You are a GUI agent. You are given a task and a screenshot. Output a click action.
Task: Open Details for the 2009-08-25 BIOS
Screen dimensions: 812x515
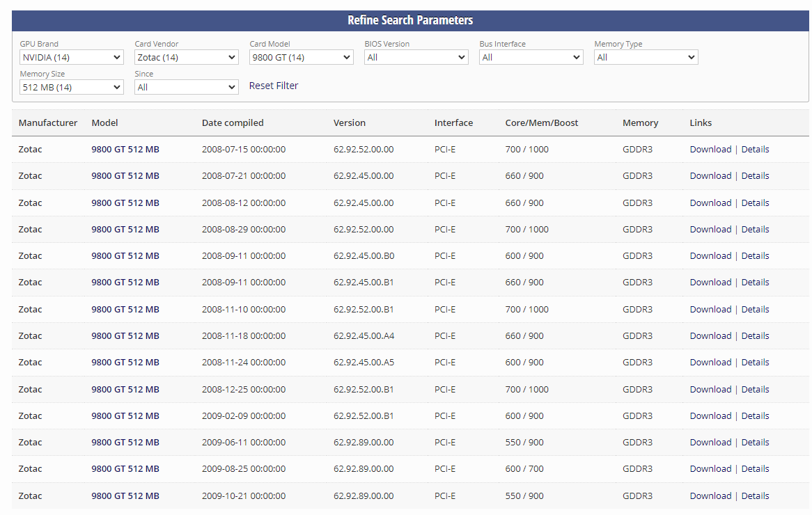point(755,469)
